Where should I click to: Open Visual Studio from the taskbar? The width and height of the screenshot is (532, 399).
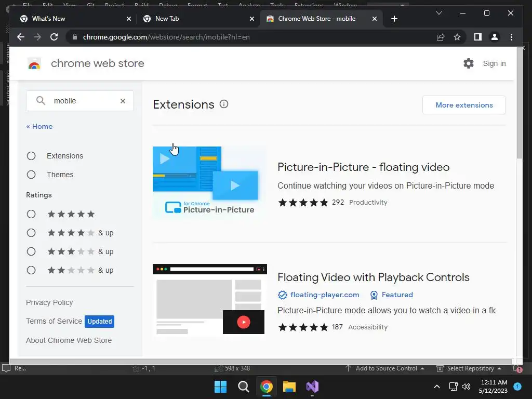312,387
